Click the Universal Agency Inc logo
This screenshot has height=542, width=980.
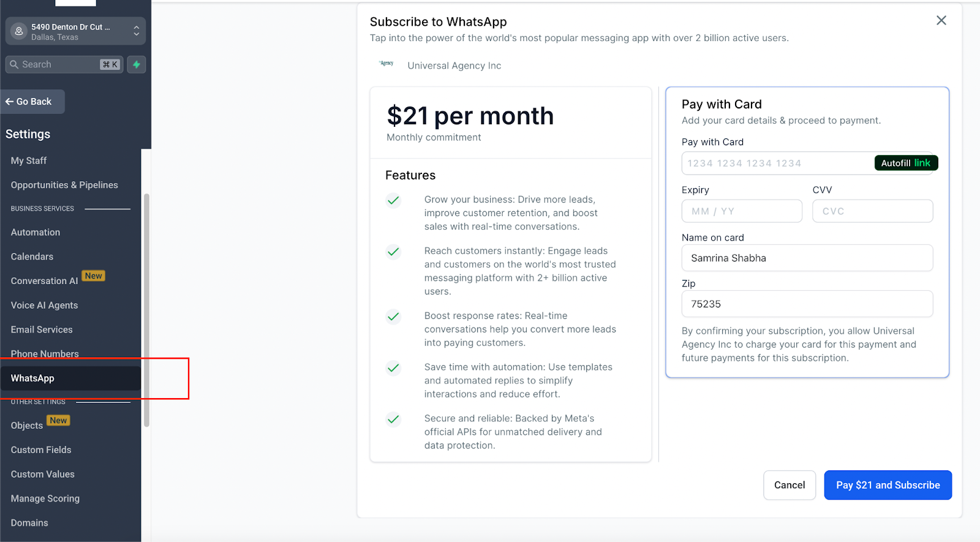[386, 64]
